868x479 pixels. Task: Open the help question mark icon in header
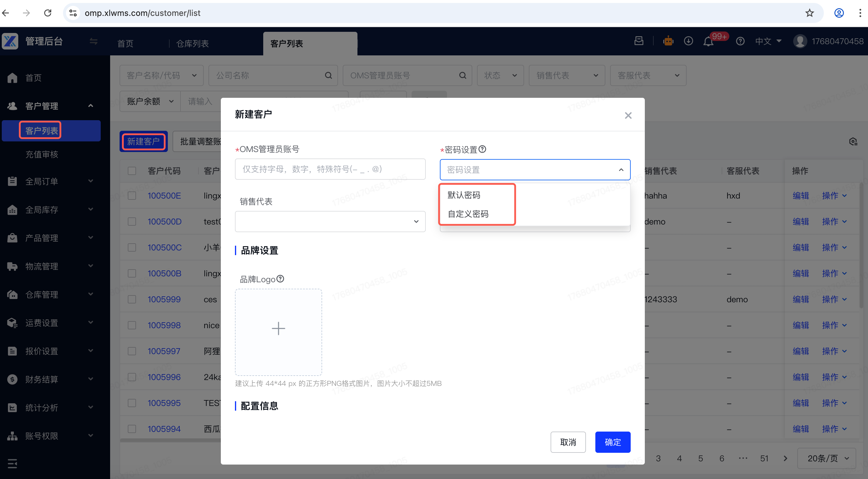click(x=740, y=41)
